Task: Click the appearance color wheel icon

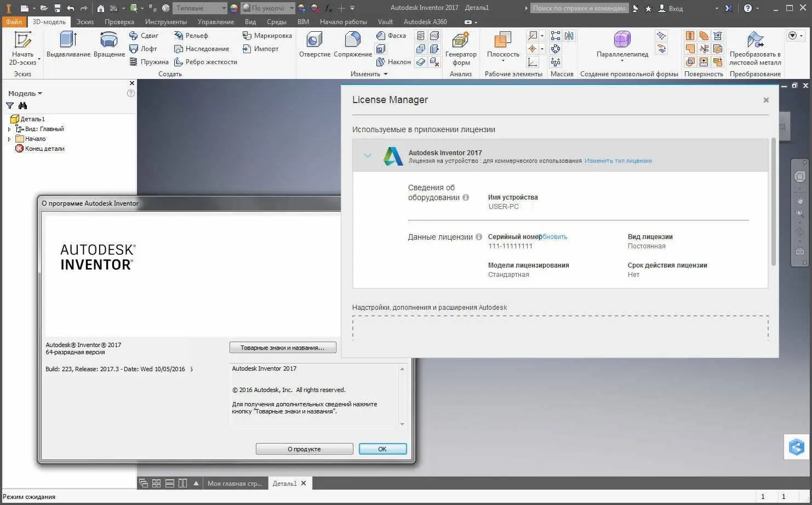Action: point(234,8)
